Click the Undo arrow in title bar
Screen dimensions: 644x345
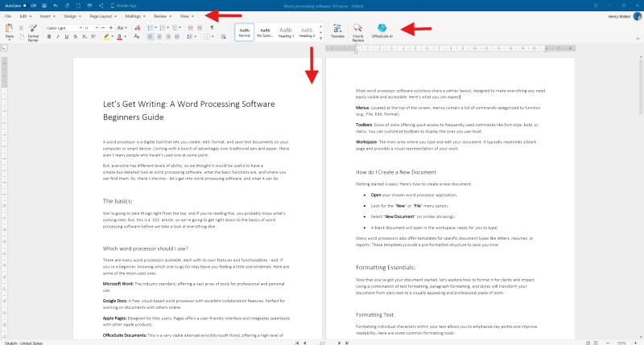55,5
